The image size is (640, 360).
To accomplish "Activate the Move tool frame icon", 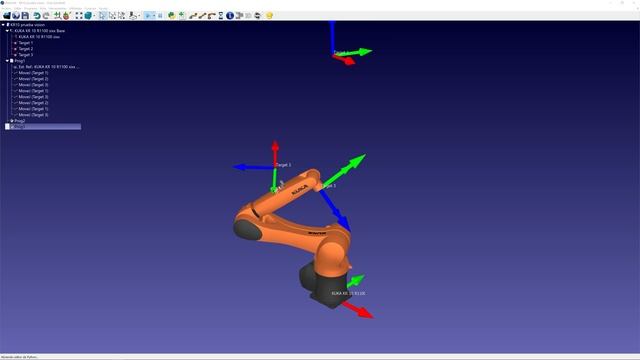I will 122,16.
